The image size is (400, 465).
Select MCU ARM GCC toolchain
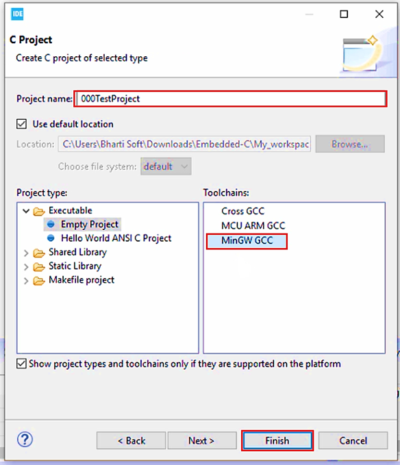click(x=253, y=226)
